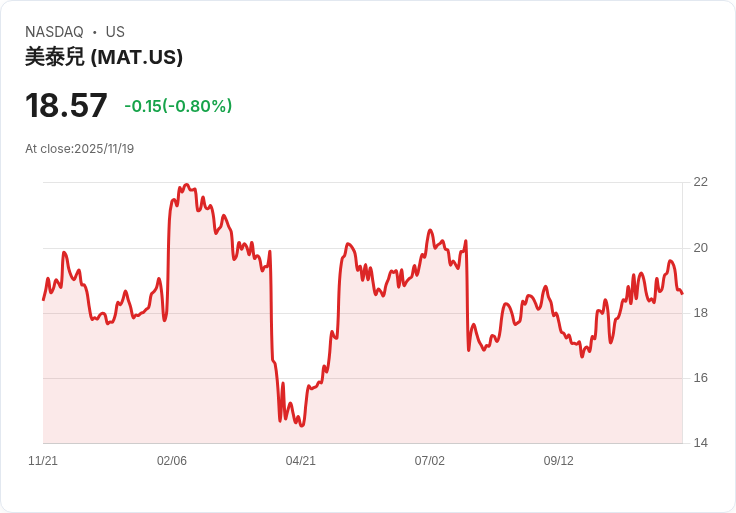Click the 09/12 x-axis date label

pyautogui.click(x=559, y=460)
